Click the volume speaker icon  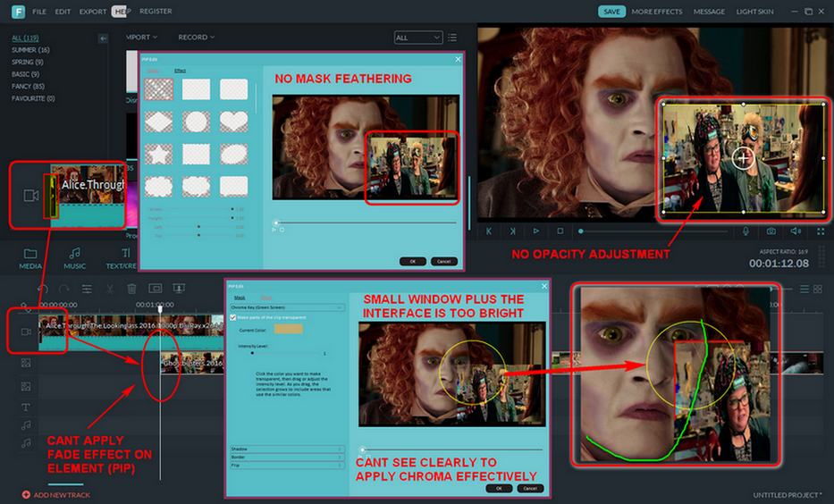tap(796, 231)
